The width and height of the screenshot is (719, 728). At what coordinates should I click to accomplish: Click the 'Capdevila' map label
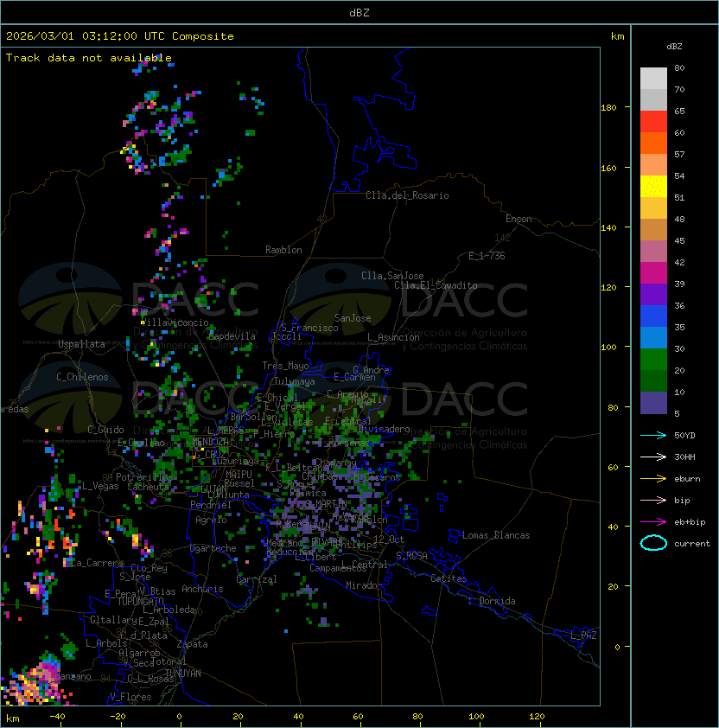(x=232, y=336)
